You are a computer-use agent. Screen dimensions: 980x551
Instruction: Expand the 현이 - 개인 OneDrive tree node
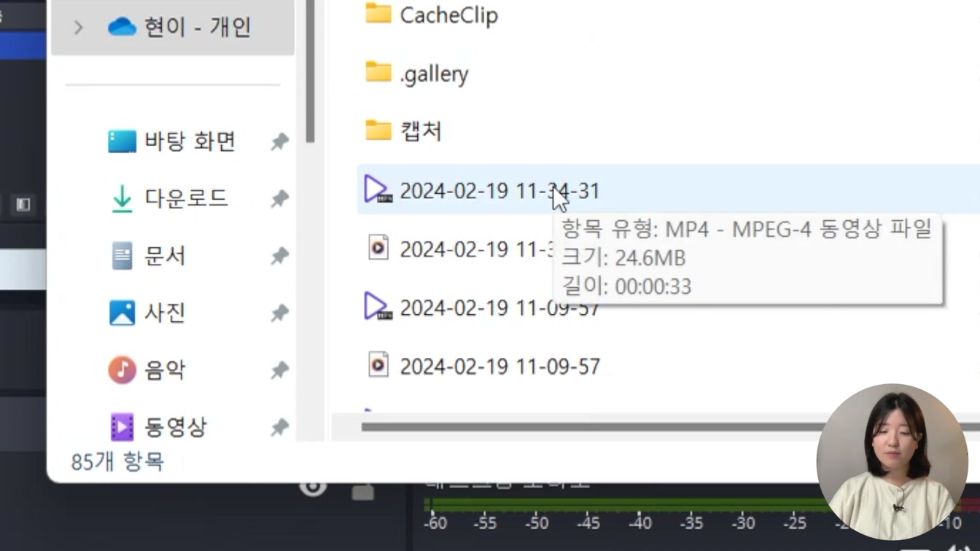pyautogui.click(x=78, y=28)
